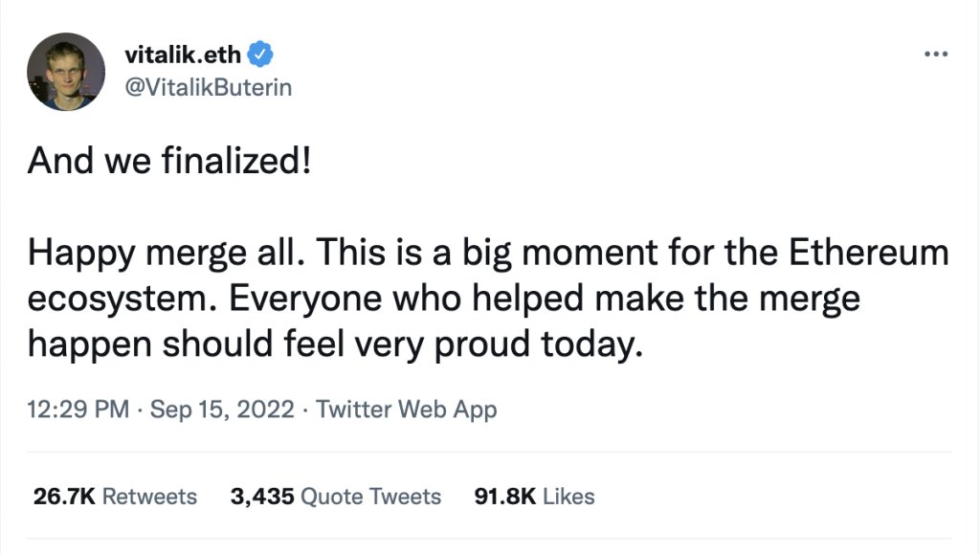Click the 'Quote Tweets' label text
Image resolution: width=980 pixels, height=554 pixels.
coord(370,497)
